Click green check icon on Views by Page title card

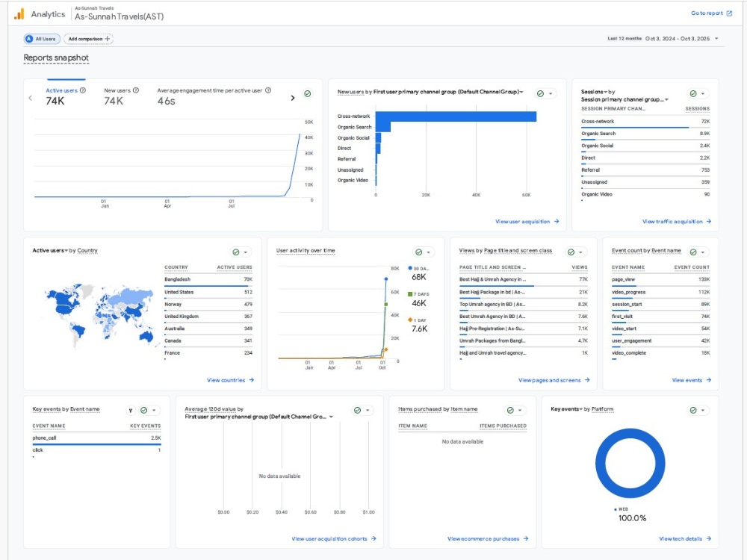click(x=571, y=252)
